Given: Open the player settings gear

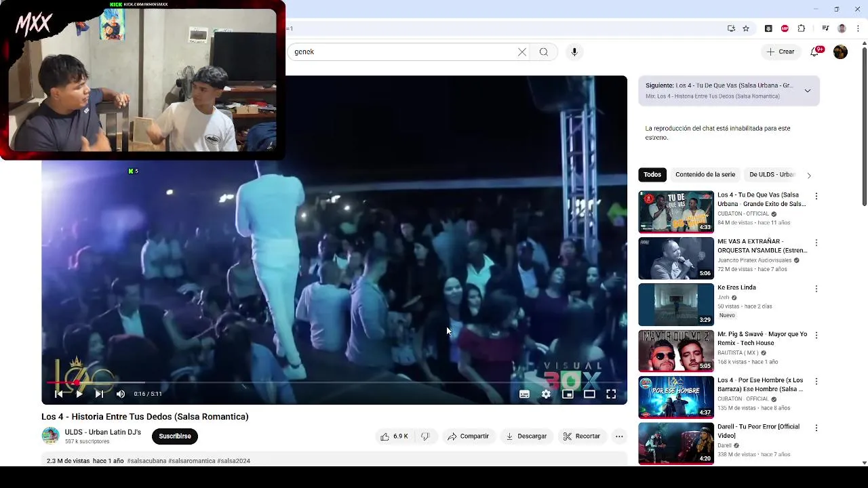Looking at the screenshot, I should (x=546, y=394).
